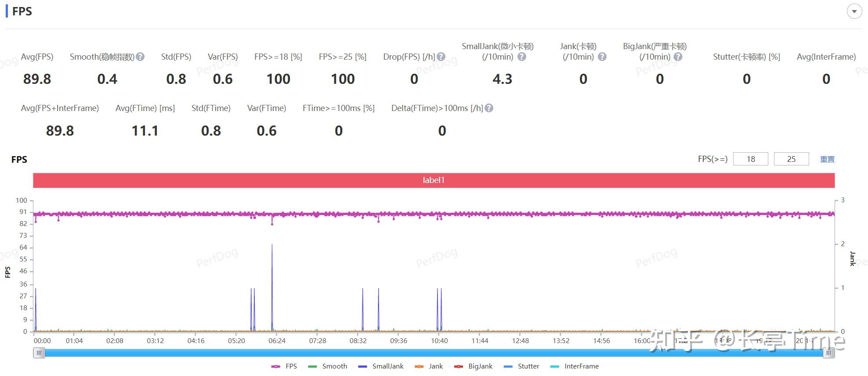868x376 pixels.
Task: Click the second FPS threshold field showing 25
Action: coord(791,159)
